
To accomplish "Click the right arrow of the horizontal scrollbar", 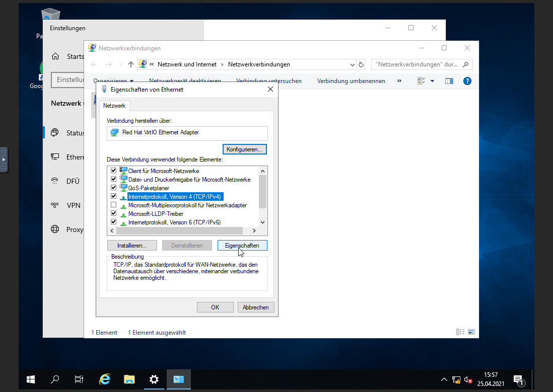I will tap(254, 230).
